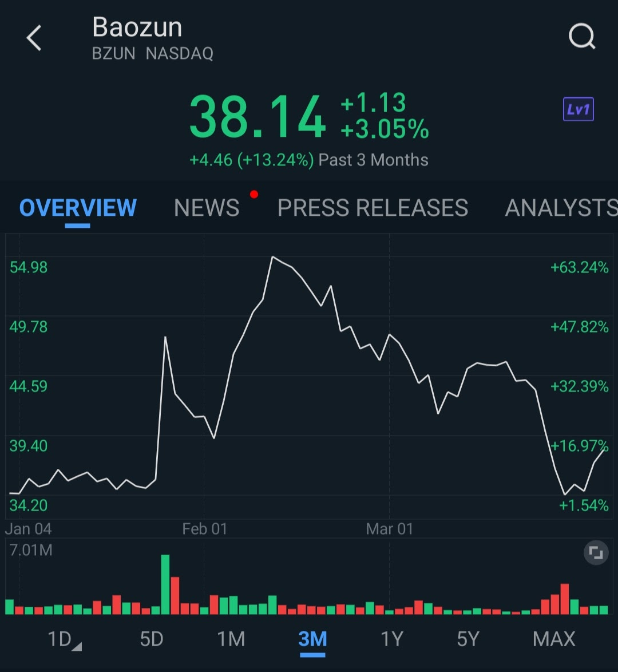
Task: Open the search magnifier icon
Action: point(582,36)
